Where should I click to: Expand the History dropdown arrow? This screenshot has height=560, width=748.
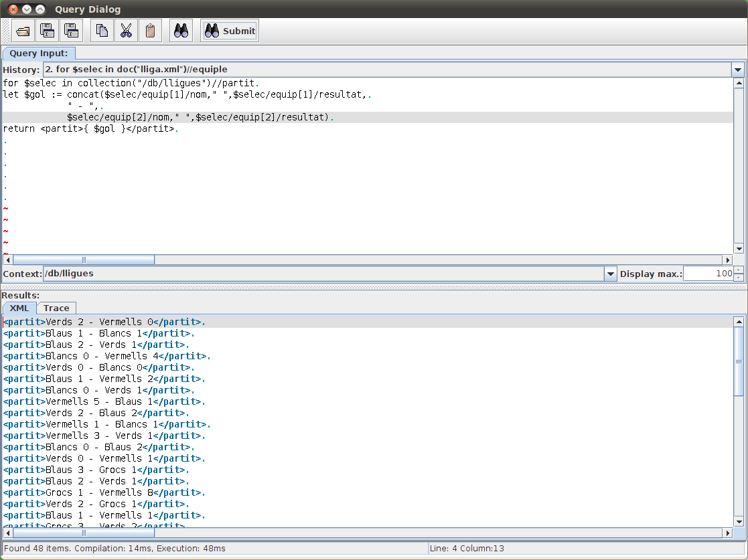pyautogui.click(x=737, y=70)
